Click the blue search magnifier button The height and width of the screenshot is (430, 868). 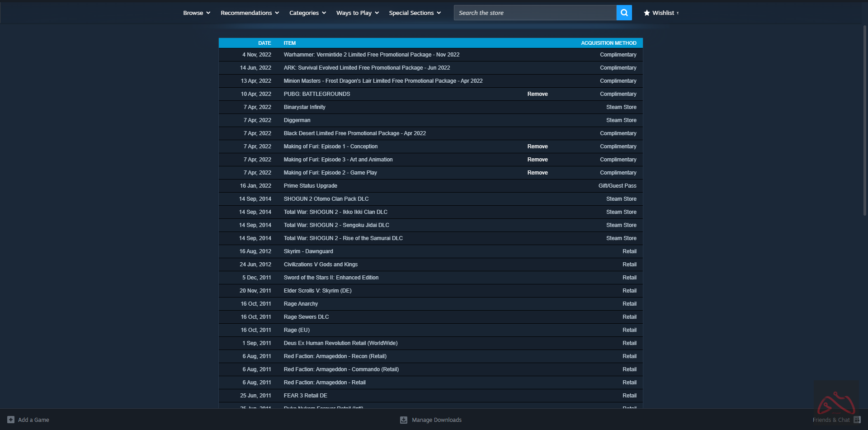[x=624, y=13]
